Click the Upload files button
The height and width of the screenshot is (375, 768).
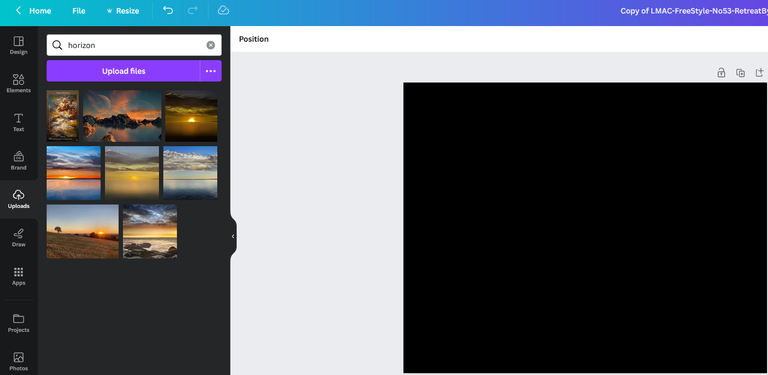123,71
